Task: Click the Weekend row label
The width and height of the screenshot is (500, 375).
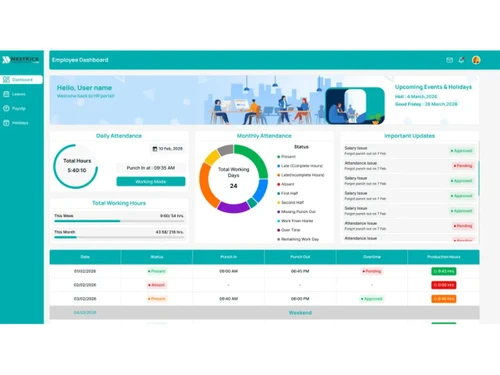Action: 300,313
